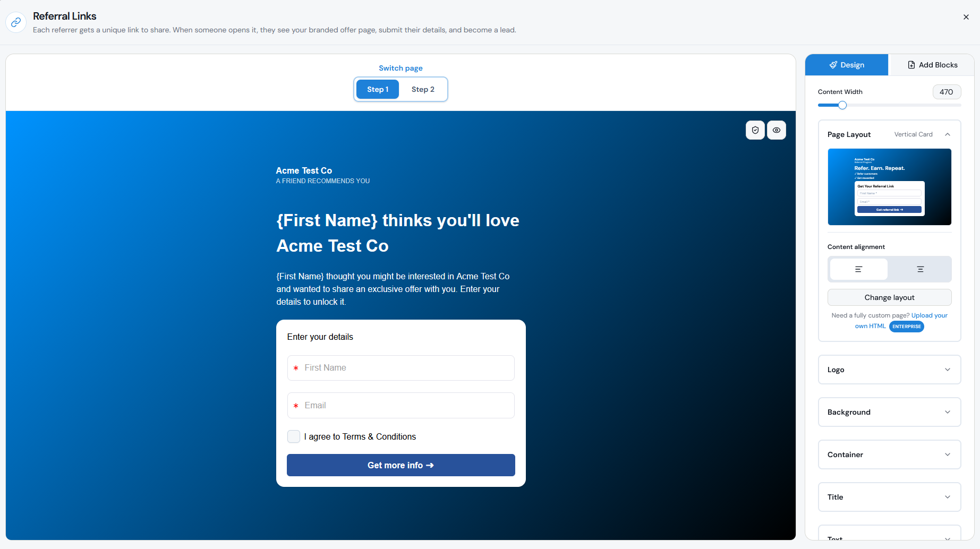Image resolution: width=980 pixels, height=549 pixels.
Task: Click the Content Width slider handle
Action: tap(842, 105)
